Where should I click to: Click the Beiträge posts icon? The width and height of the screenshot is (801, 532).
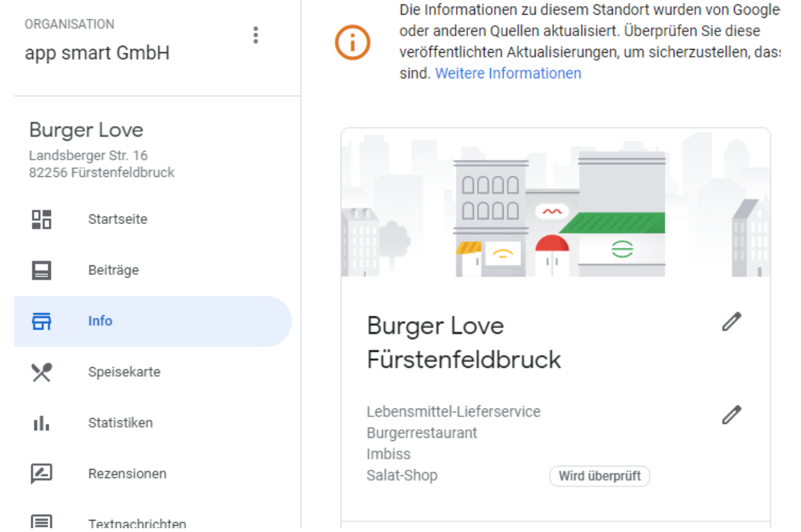42,270
